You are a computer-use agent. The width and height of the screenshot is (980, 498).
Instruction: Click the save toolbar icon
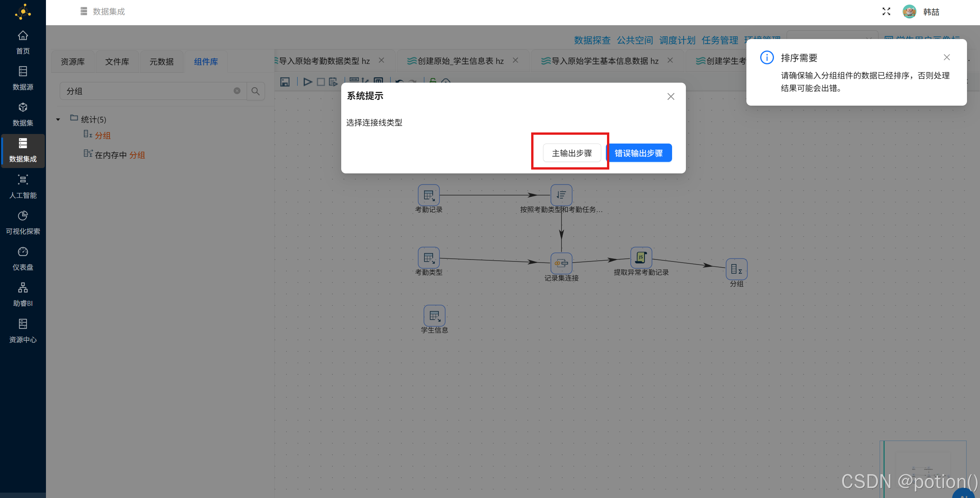coord(285,82)
